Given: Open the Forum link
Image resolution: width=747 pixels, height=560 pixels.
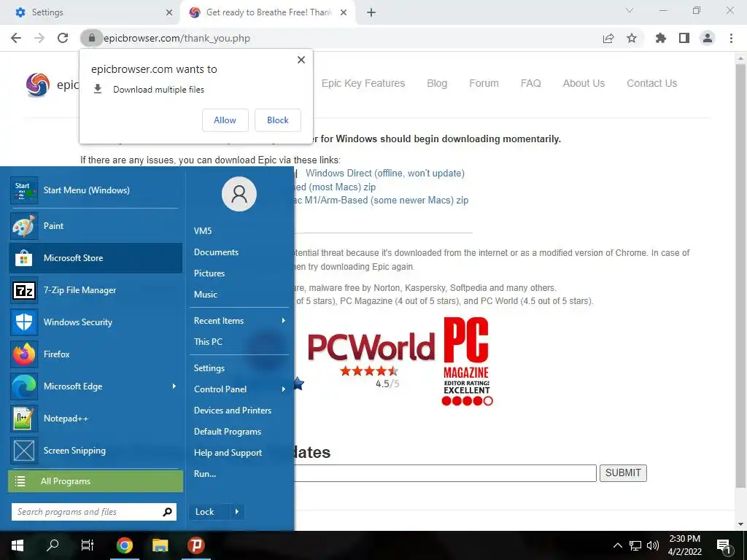Looking at the screenshot, I should [484, 83].
